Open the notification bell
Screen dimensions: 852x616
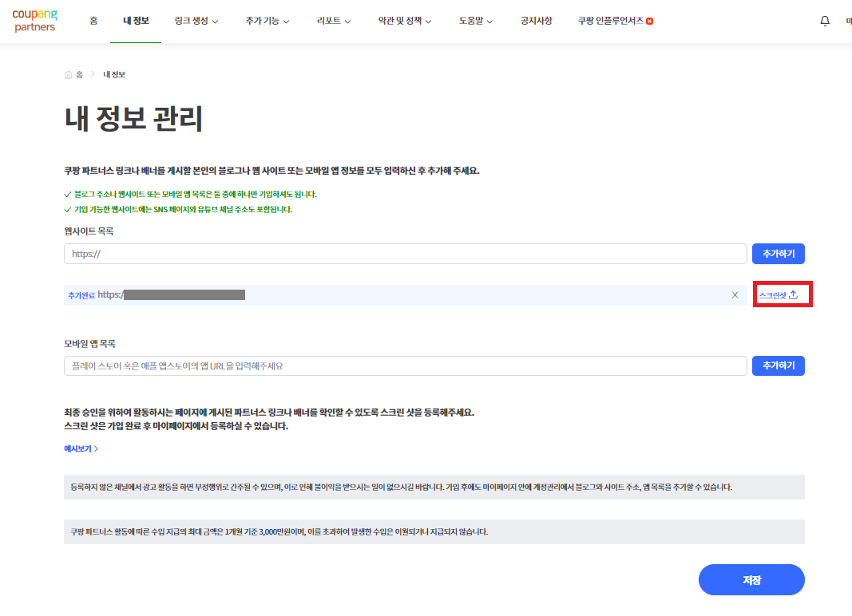(824, 22)
